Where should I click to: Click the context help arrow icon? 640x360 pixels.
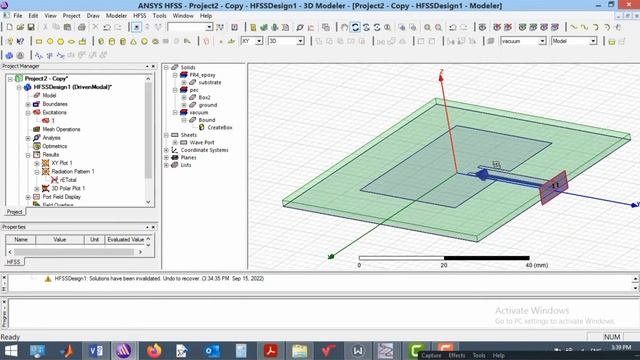click(20, 41)
